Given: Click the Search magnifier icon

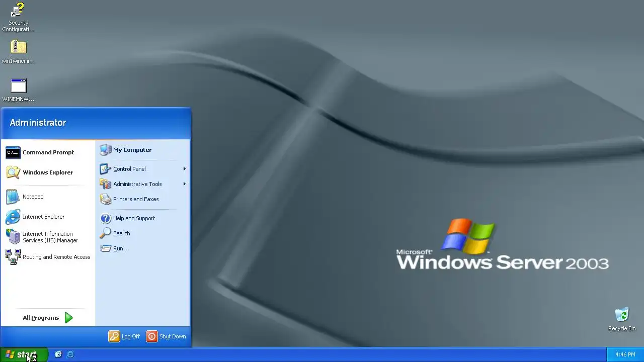Looking at the screenshot, I should point(105,233).
